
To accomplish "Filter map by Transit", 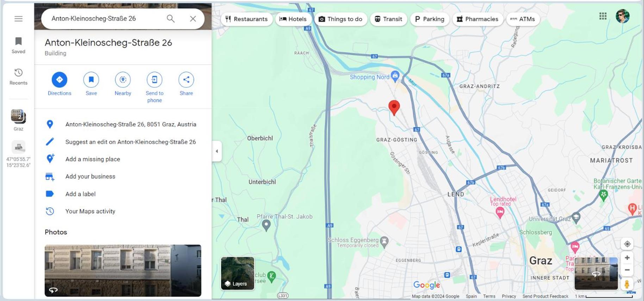I will [x=388, y=19].
